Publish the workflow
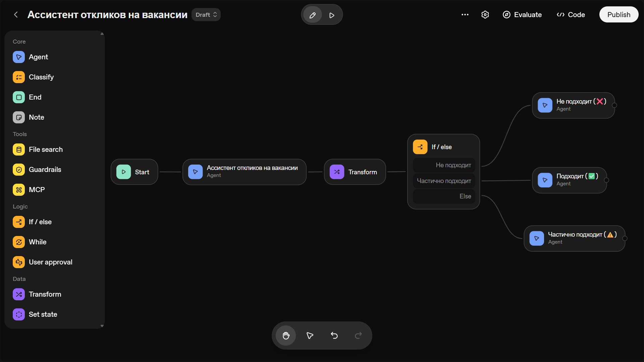 619,15
